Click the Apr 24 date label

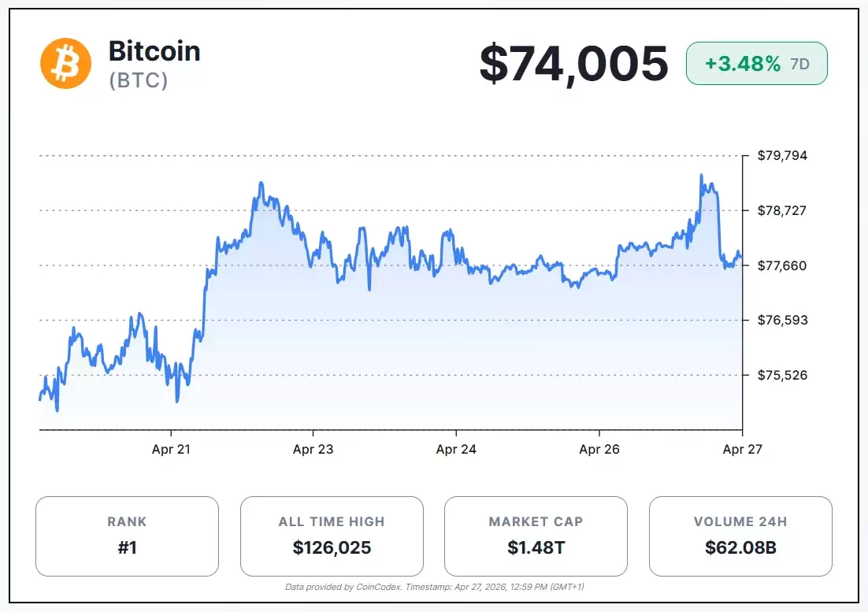(456, 450)
